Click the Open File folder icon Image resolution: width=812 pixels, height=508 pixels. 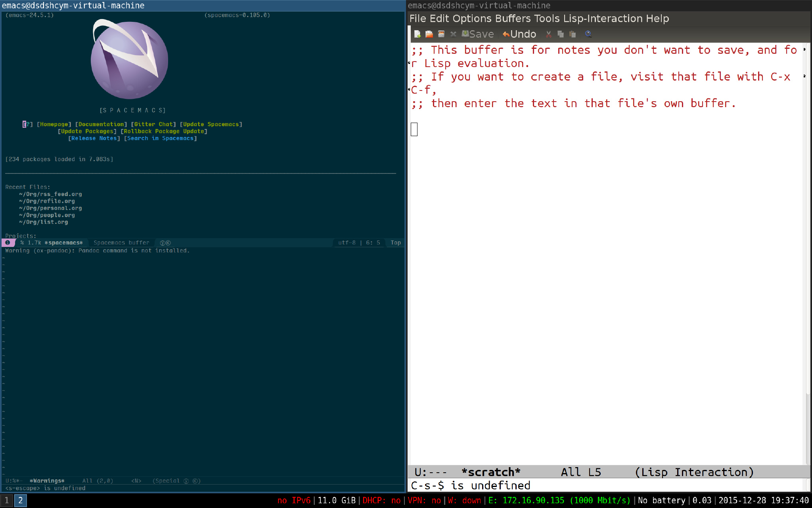[x=429, y=34]
